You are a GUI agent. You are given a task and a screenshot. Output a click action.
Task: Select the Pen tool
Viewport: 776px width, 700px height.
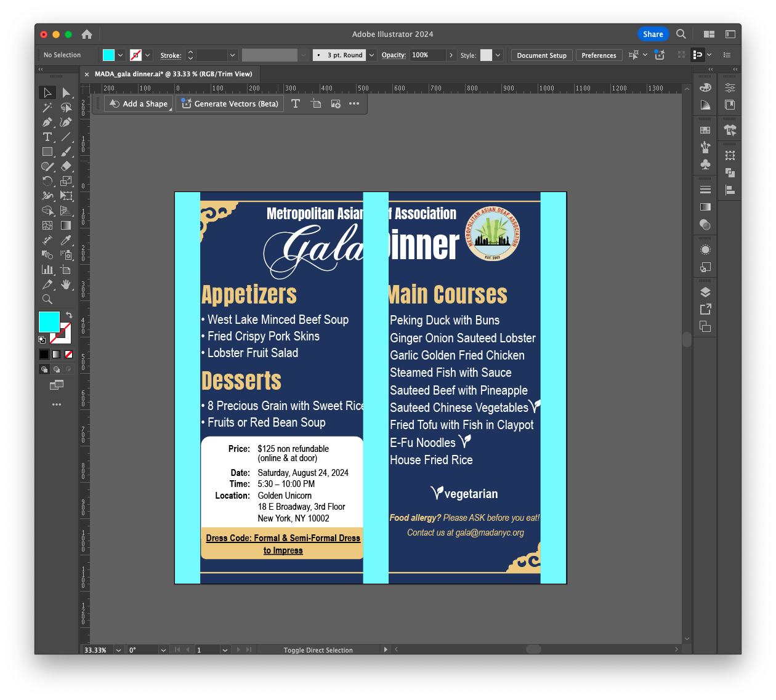point(47,122)
